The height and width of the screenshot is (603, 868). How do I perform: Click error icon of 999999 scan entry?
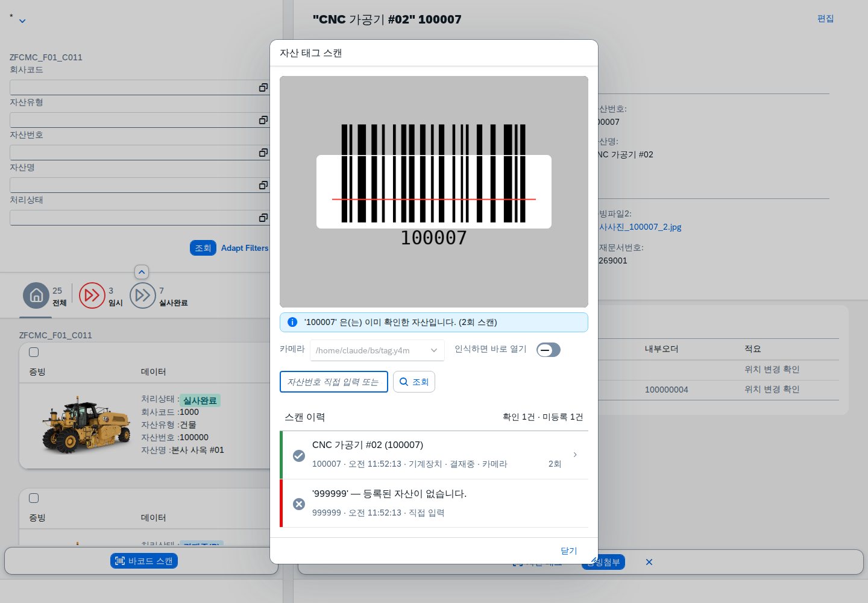pos(298,504)
